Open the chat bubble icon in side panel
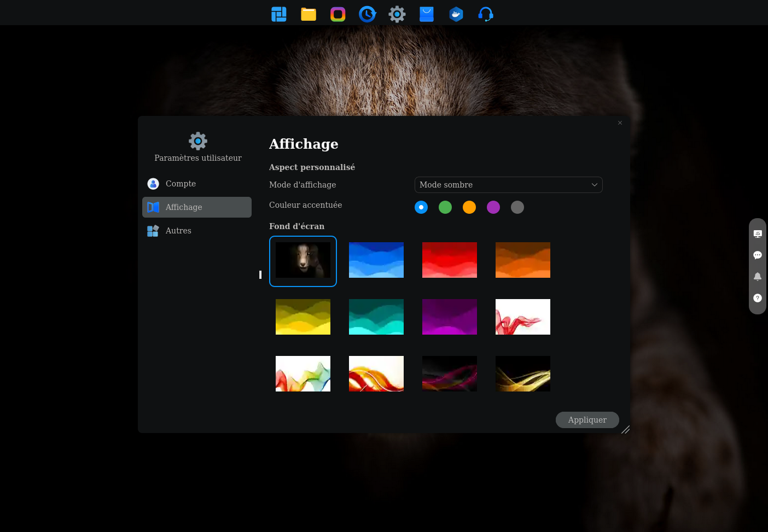 point(758,255)
